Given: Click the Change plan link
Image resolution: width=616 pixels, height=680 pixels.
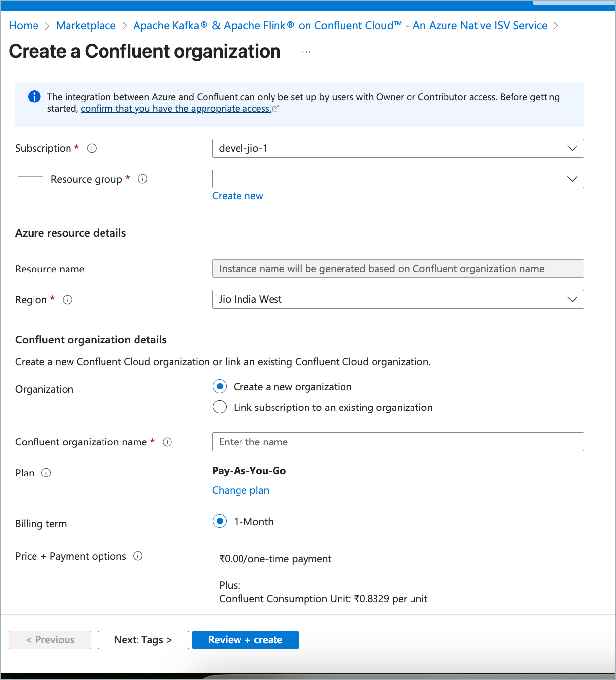Looking at the screenshot, I should [x=240, y=490].
